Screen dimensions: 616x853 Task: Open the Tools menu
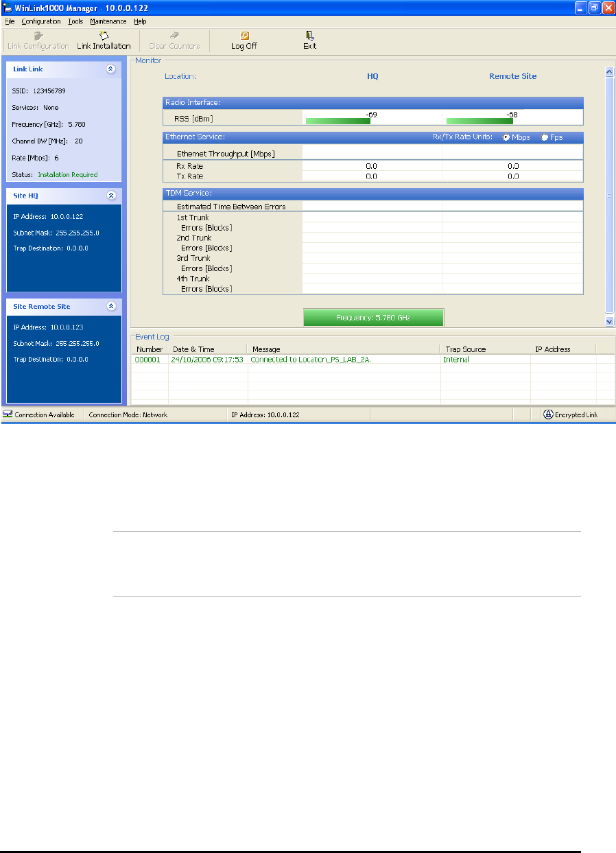tap(75, 21)
